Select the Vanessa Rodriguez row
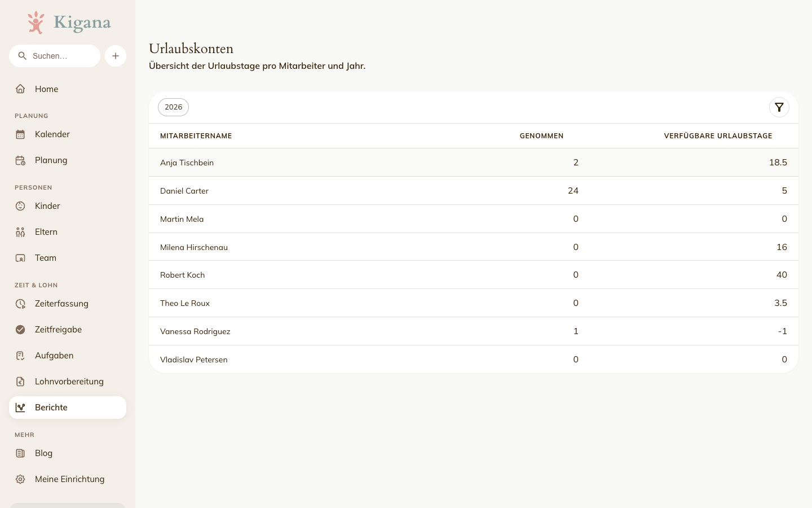The image size is (812, 508). [474, 331]
